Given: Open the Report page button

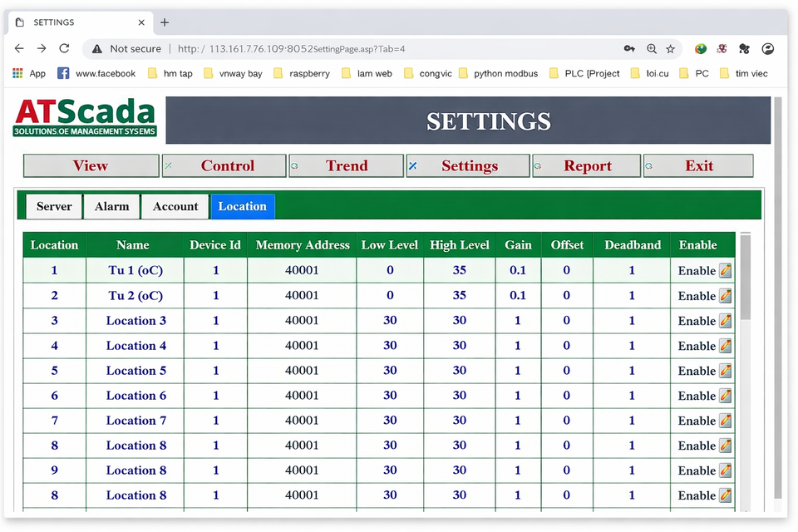Looking at the screenshot, I should point(587,165).
